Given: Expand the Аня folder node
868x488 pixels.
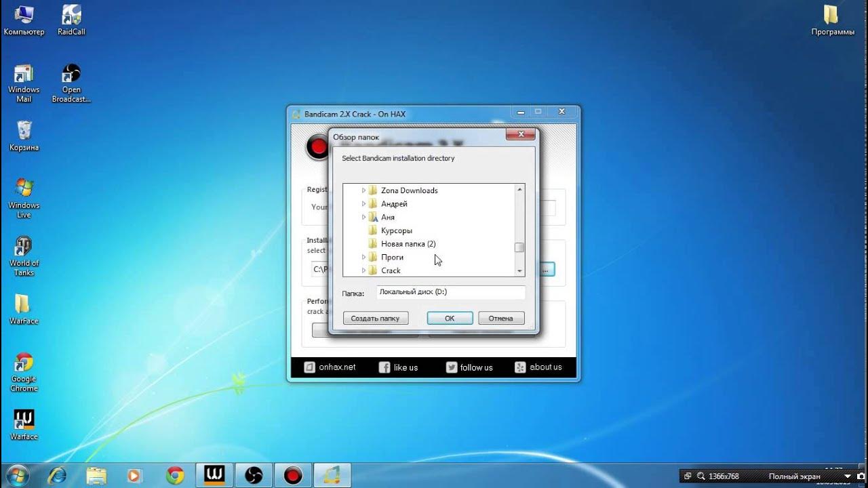Looking at the screenshot, I should [x=363, y=217].
